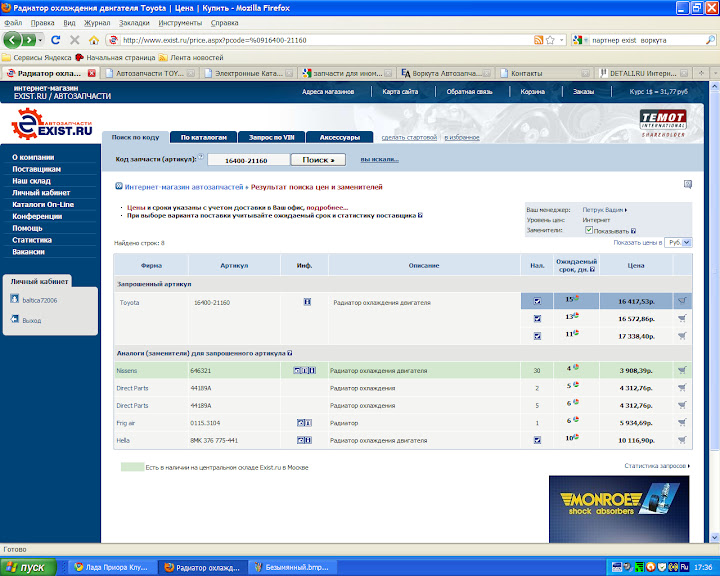This screenshot has width=720, height=576.
Task: Toggle availability checkbox in 16 417,53р. row
Action: coord(537,301)
